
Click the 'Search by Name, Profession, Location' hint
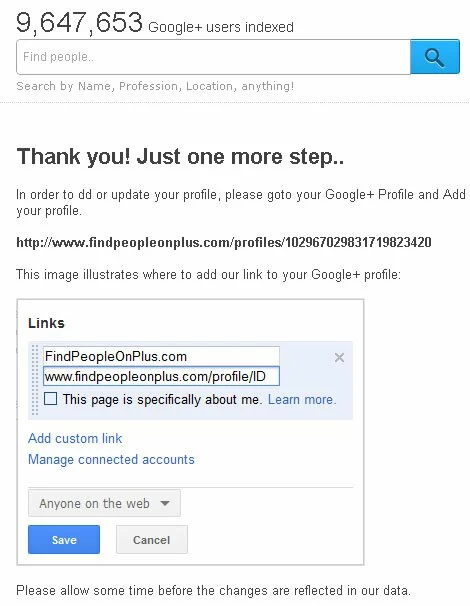tap(155, 86)
